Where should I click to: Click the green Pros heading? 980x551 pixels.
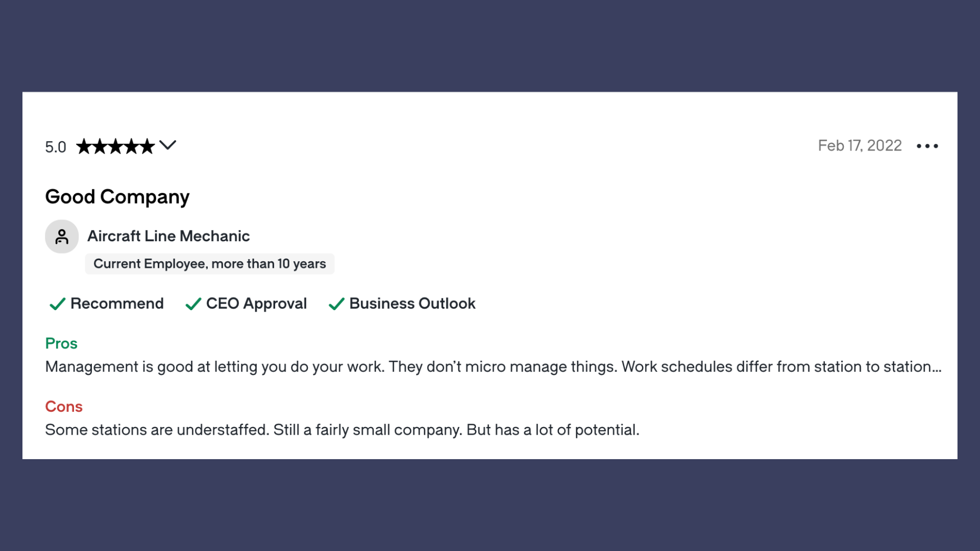coord(61,343)
